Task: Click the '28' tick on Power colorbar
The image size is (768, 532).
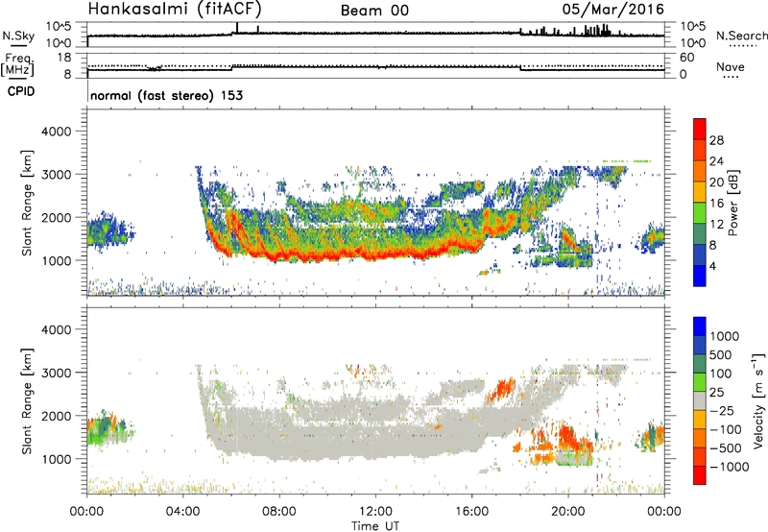Action: (716, 140)
